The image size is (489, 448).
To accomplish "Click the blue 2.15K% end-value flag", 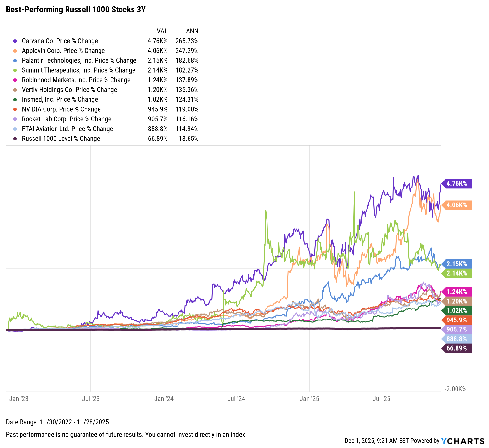I will (x=456, y=264).
